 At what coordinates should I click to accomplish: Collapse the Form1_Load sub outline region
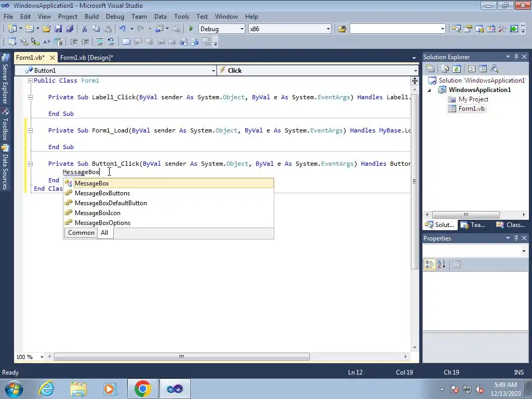pos(30,130)
